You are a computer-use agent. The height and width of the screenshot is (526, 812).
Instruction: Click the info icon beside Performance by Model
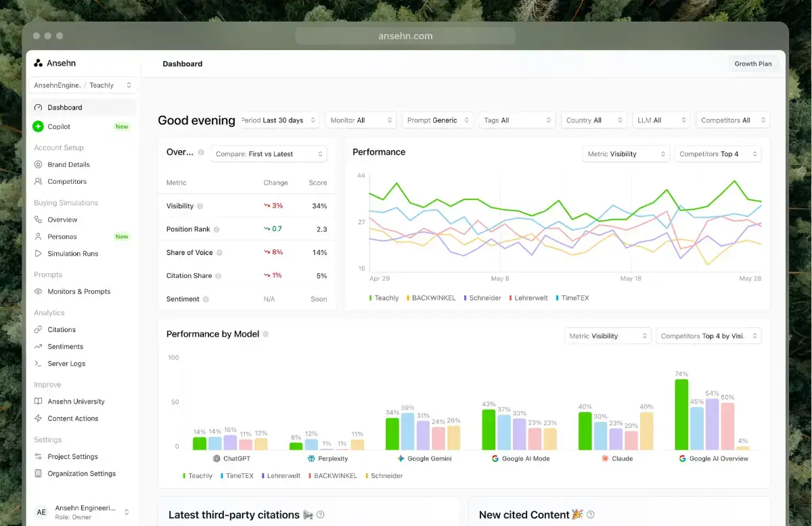[265, 334]
